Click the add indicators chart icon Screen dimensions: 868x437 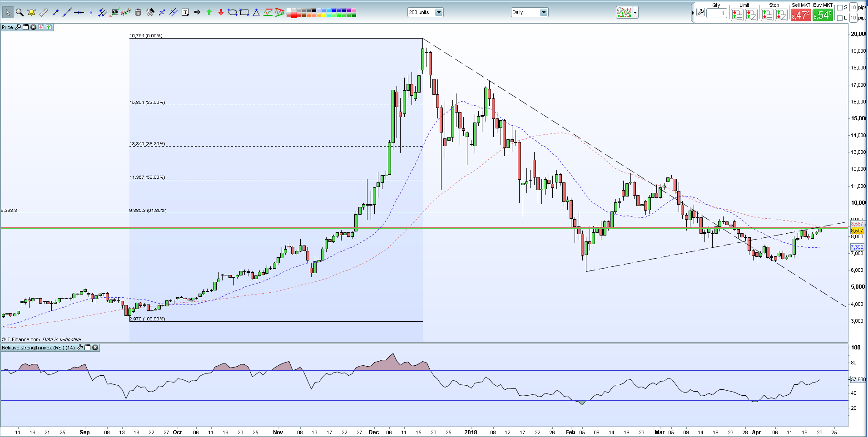click(x=624, y=12)
